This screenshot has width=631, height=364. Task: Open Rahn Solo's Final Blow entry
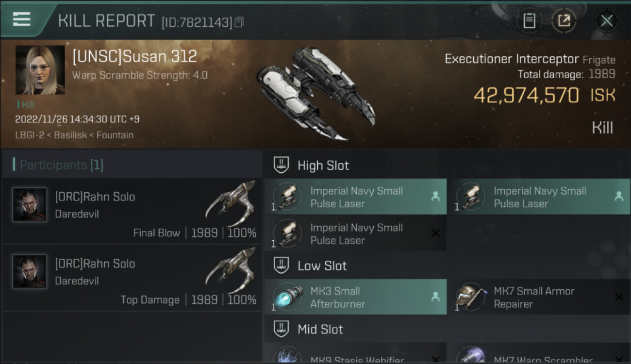coord(132,211)
